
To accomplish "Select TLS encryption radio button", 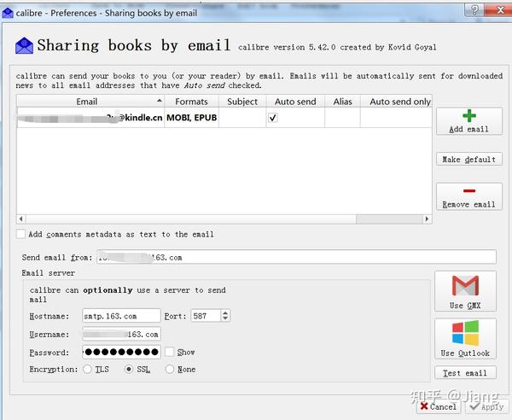I will (x=87, y=370).
